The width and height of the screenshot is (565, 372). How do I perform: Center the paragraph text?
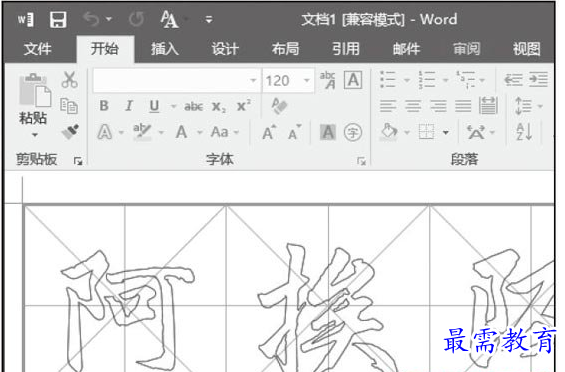pos(413,106)
